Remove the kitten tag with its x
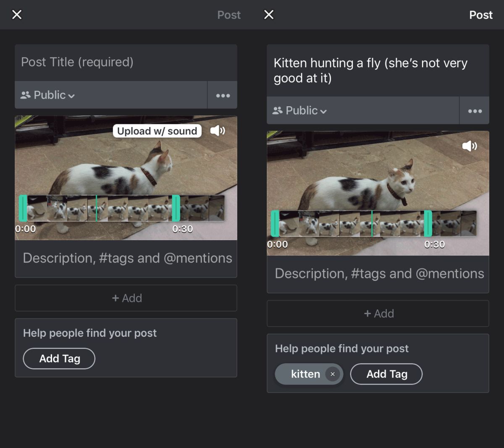The image size is (504, 448). click(x=333, y=374)
